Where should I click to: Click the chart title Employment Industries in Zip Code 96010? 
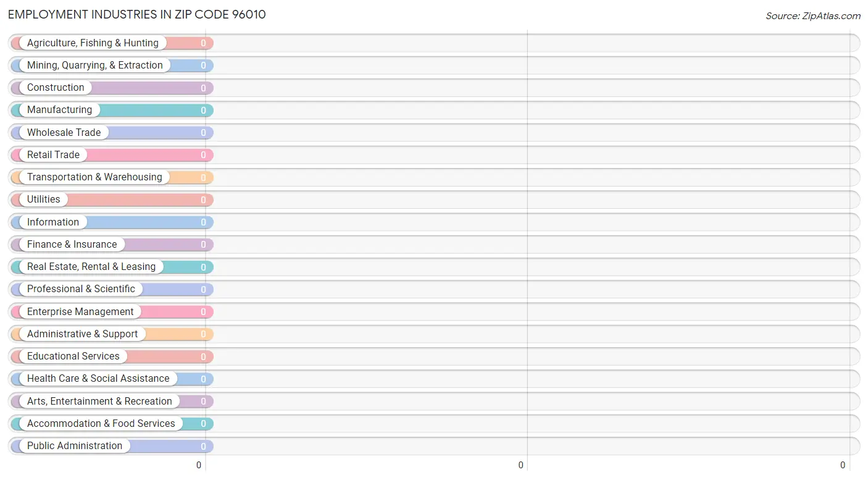pos(137,14)
